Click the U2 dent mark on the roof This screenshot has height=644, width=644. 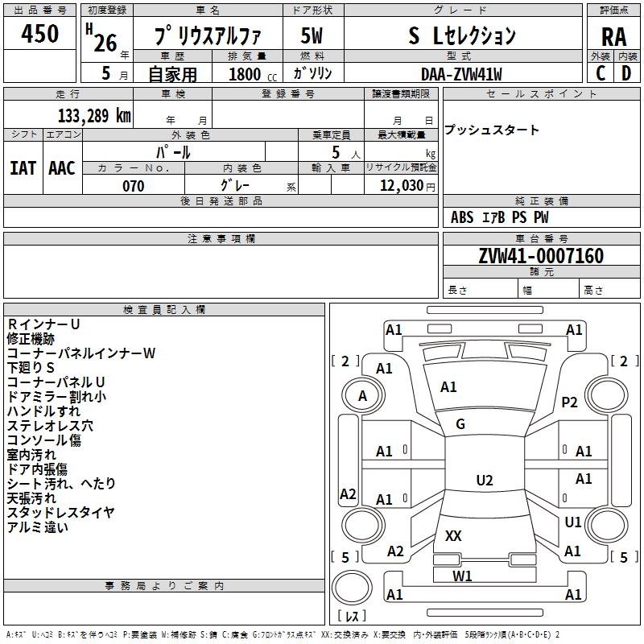pos(485,480)
